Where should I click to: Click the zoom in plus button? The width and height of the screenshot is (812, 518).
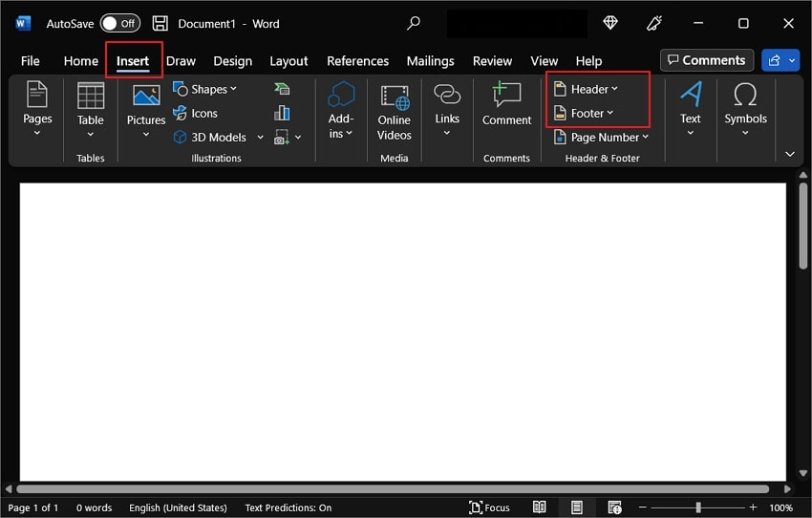tap(753, 507)
